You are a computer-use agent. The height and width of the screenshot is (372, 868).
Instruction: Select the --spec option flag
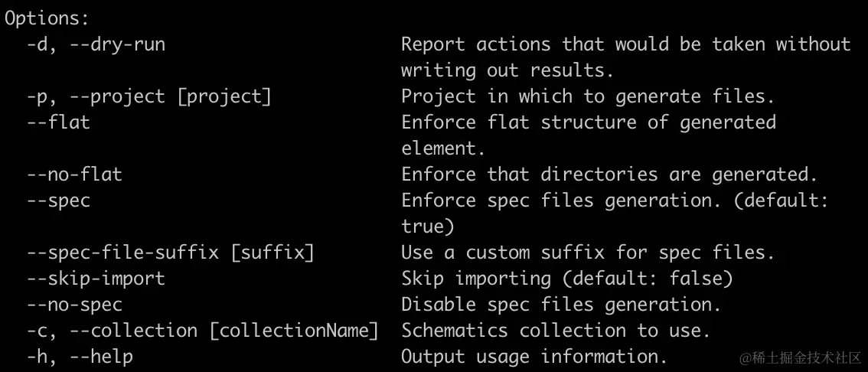click(59, 201)
